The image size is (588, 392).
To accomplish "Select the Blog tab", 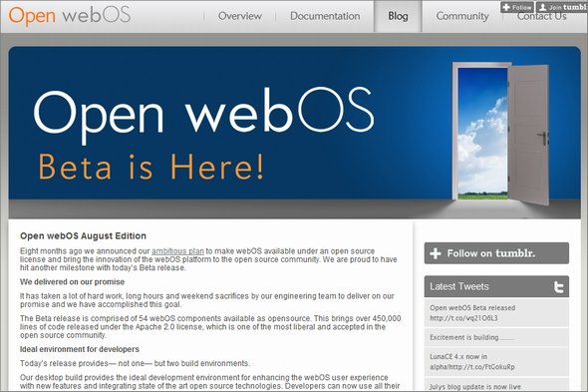I will point(398,16).
